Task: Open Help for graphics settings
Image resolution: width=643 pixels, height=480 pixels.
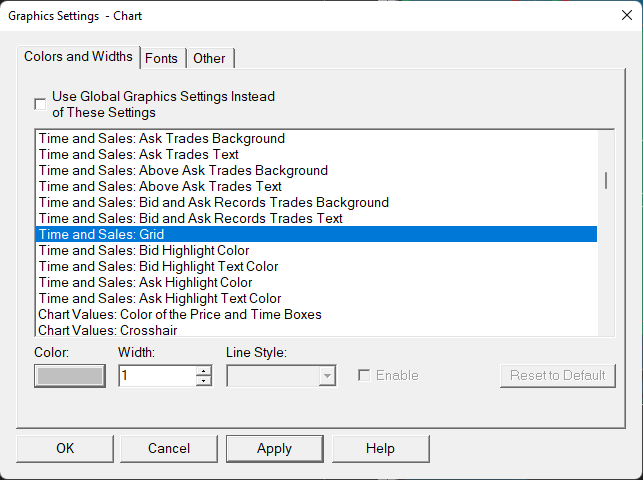Action: tap(380, 449)
